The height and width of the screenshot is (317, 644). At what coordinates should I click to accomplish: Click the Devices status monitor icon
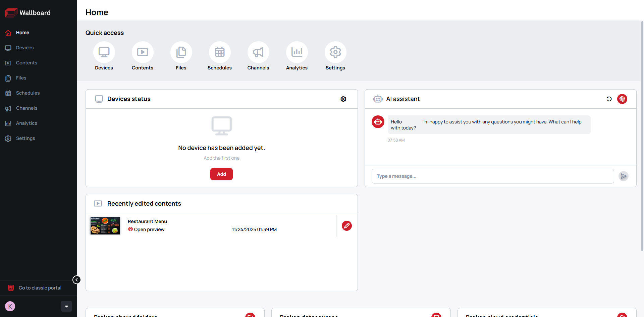99,99
